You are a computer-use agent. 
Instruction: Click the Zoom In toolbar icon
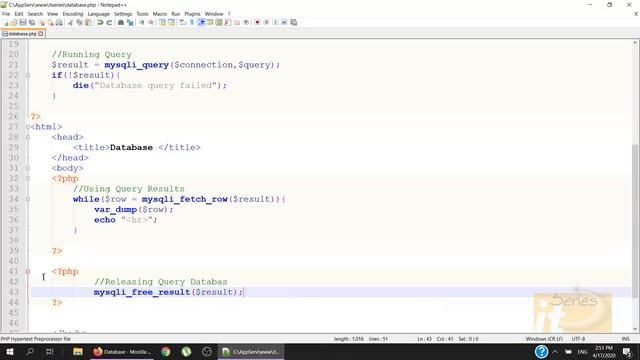tap(142, 22)
